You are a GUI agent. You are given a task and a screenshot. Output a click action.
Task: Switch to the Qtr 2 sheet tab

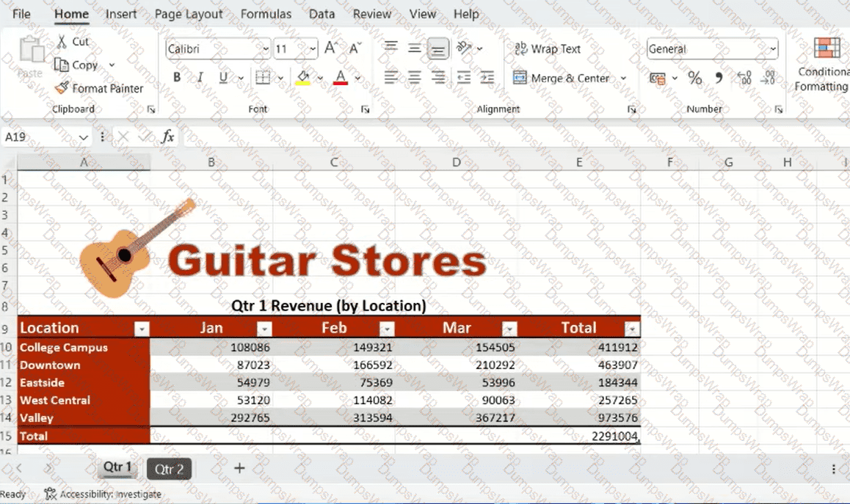point(169,469)
